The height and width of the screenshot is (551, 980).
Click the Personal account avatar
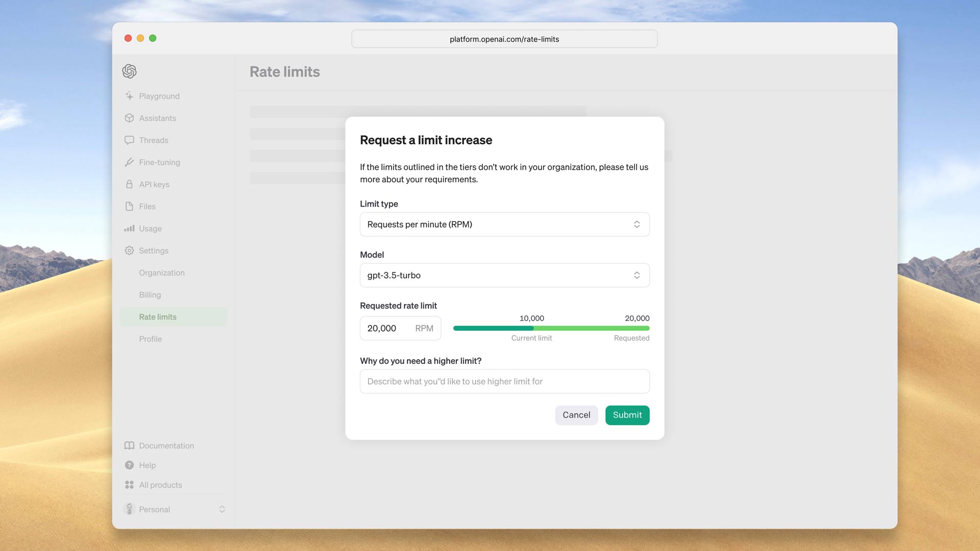point(129,509)
